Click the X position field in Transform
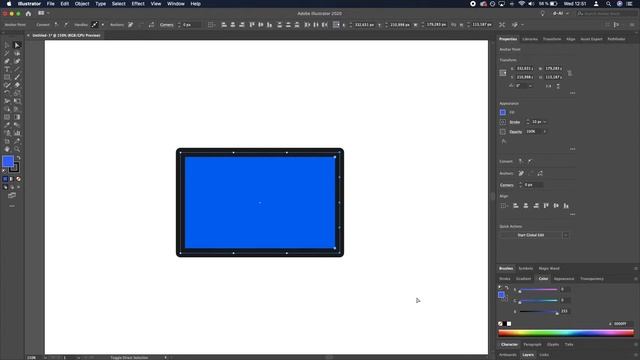This screenshot has height=360, width=640. [x=525, y=69]
